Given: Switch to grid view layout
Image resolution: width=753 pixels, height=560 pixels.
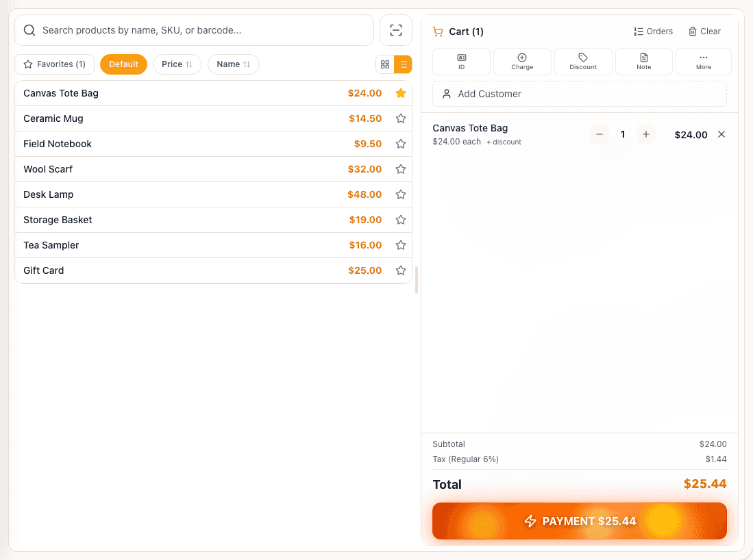Looking at the screenshot, I should pos(385,64).
